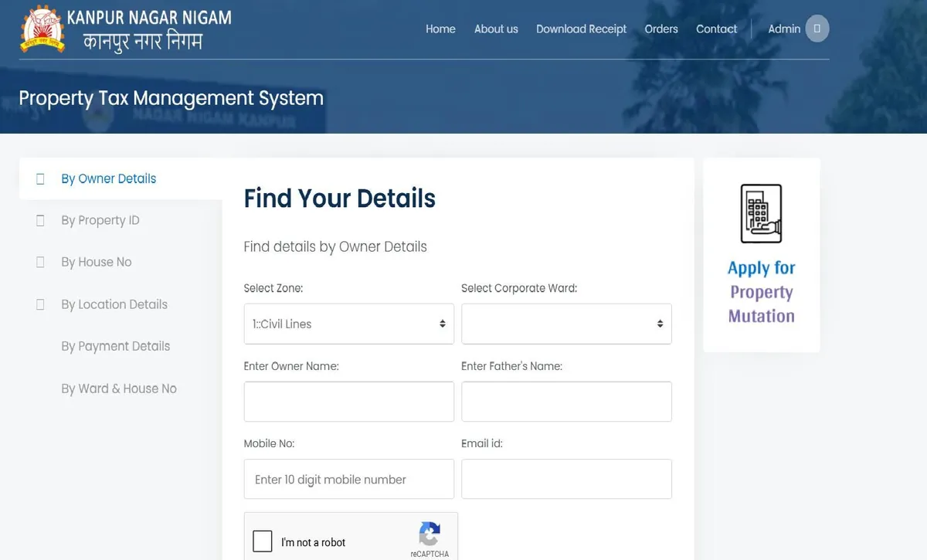927x560 pixels.
Task: Click the icon beside By Owner Details
Action: point(41,179)
